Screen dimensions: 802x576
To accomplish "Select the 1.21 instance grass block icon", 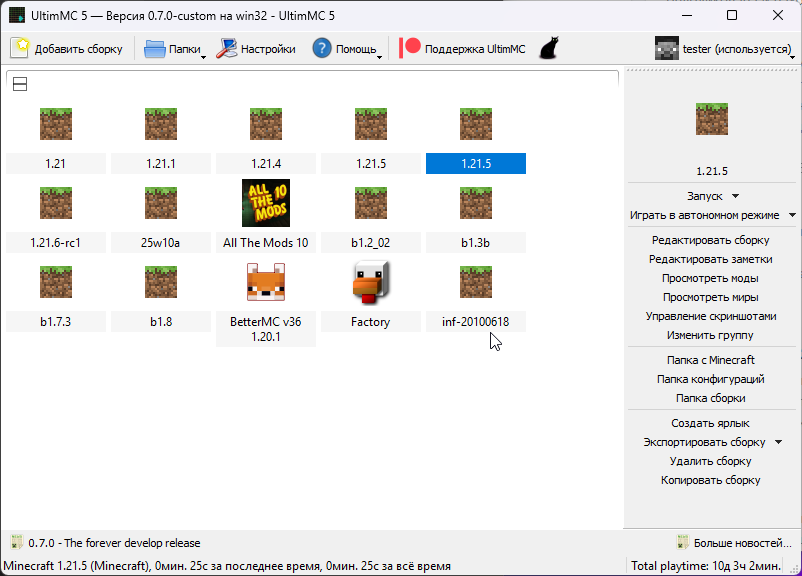I will point(56,124).
